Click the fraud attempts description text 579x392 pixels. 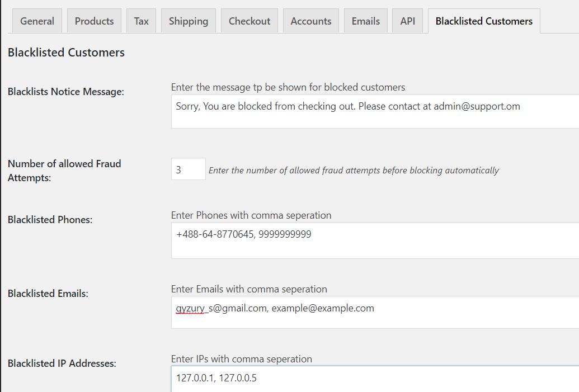click(x=354, y=170)
